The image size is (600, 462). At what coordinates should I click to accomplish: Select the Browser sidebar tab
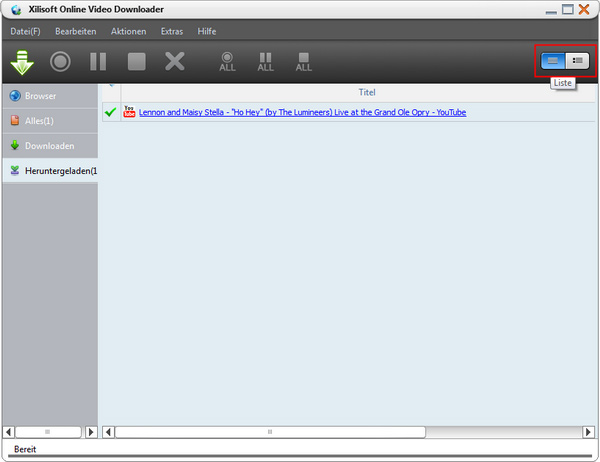pyautogui.click(x=50, y=96)
